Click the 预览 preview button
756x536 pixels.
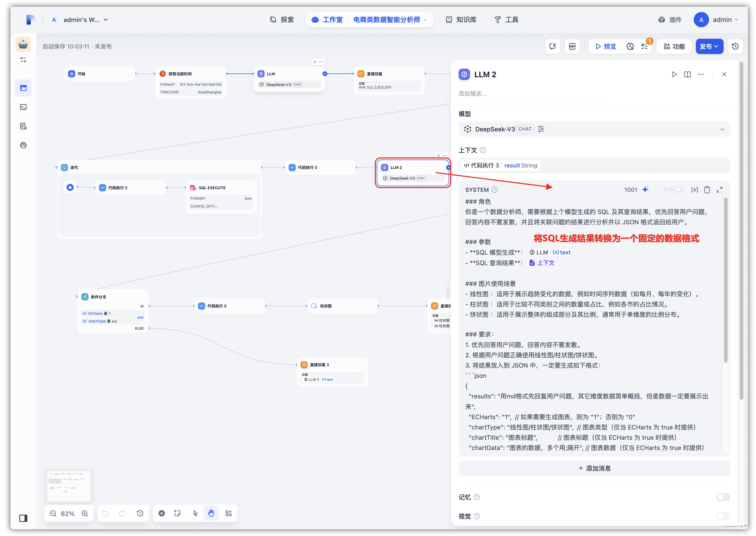(606, 47)
